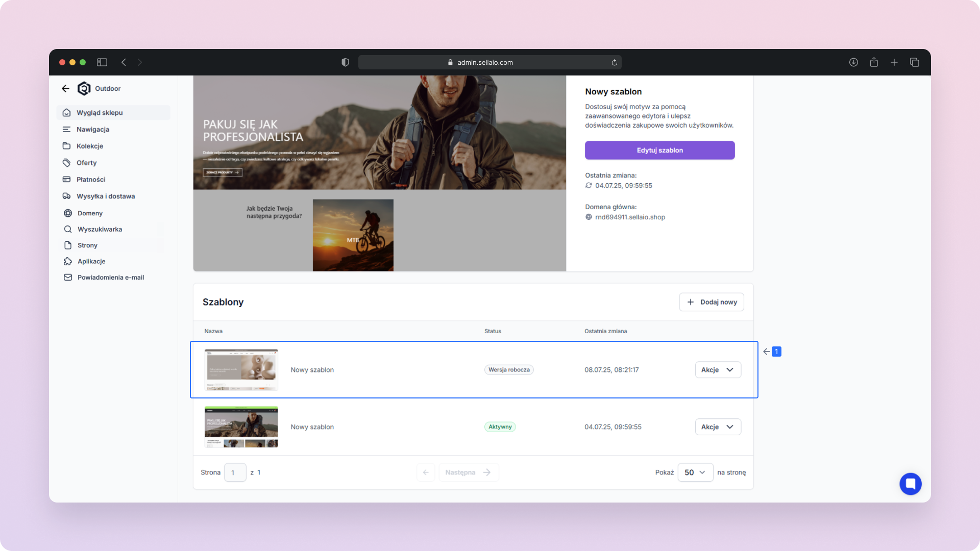The width and height of the screenshot is (980, 551).
Task: Open Nawigacja in the sidebar
Action: pyautogui.click(x=93, y=130)
